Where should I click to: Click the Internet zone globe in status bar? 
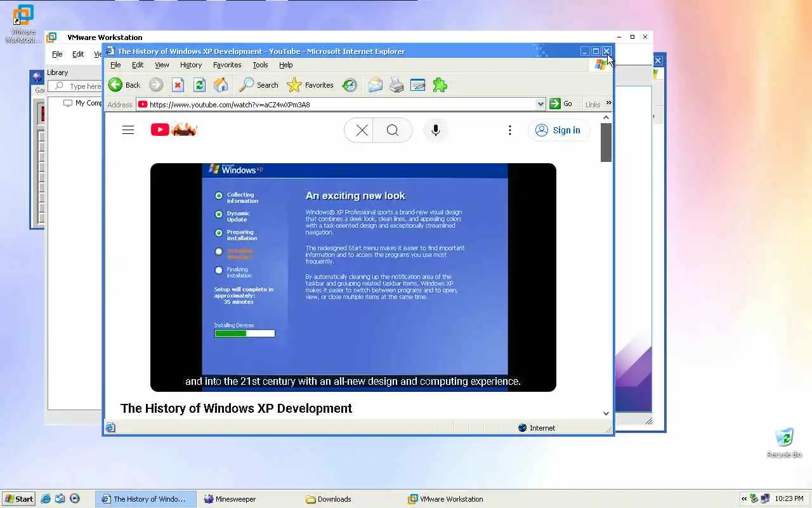[522, 427]
